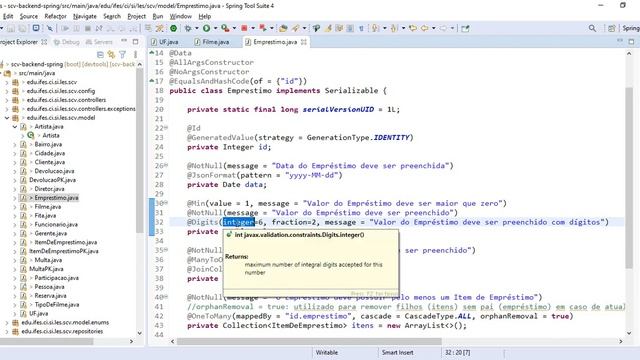Viewport: 640px width, 360px height.
Task: Maximize the Project Explorer panel
Action: click(x=136, y=42)
